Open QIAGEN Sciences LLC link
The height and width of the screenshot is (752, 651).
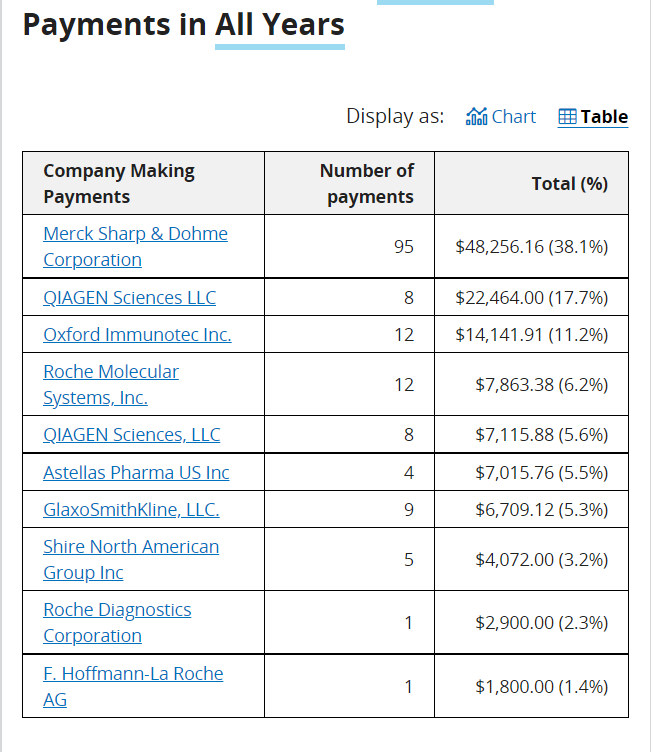130,297
